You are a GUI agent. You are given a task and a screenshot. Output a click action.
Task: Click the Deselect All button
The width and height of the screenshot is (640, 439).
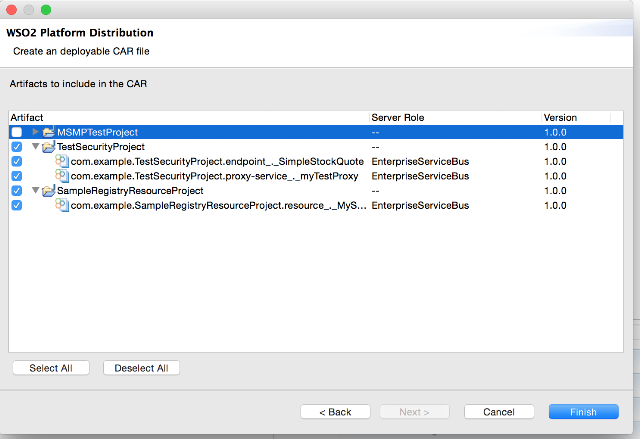(x=141, y=368)
